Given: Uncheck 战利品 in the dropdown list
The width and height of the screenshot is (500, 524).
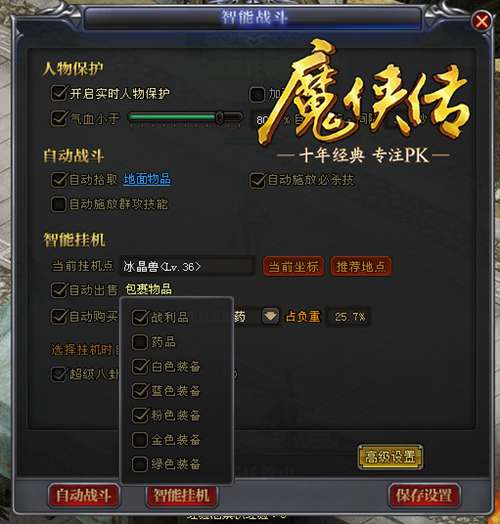Looking at the screenshot, I should tap(140, 317).
